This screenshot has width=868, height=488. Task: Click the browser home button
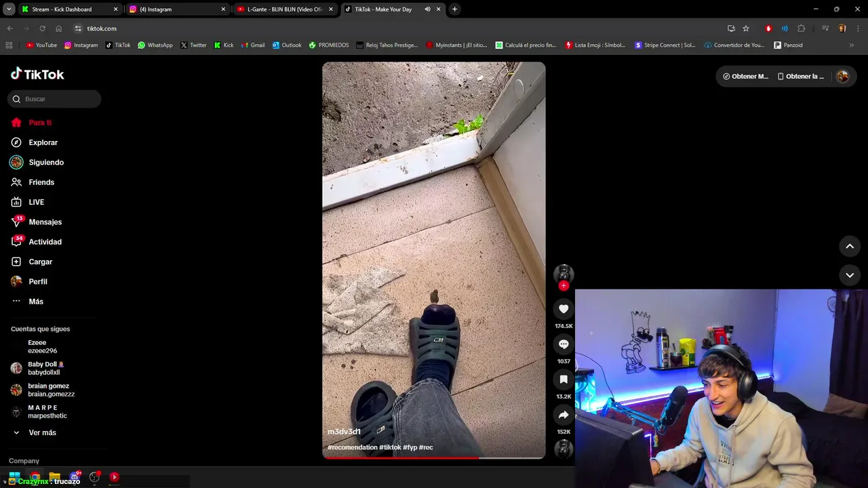click(58, 28)
